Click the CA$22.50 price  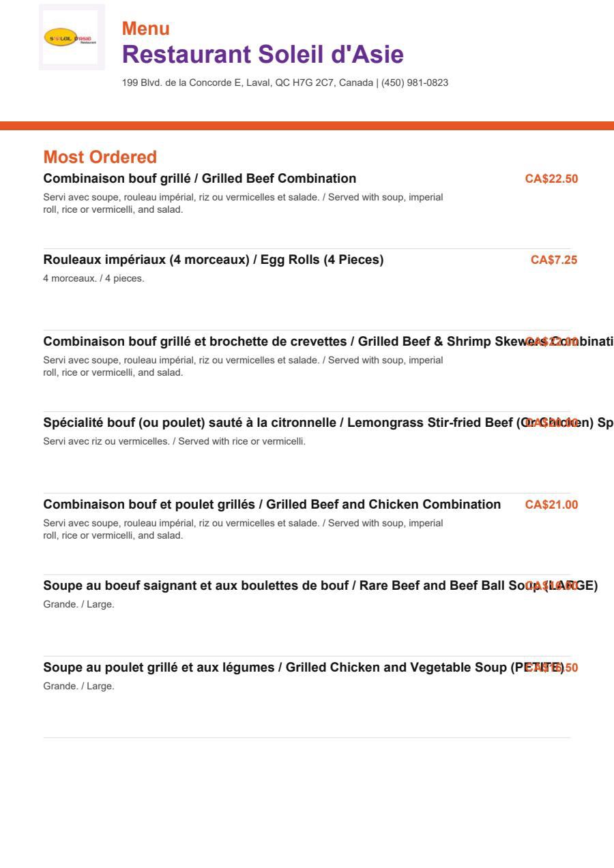[x=551, y=179]
